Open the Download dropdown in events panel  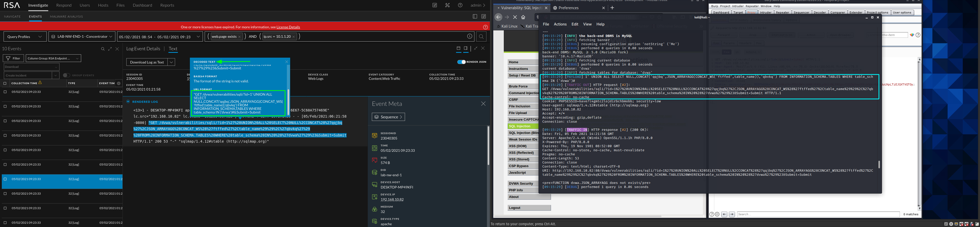[31, 67]
